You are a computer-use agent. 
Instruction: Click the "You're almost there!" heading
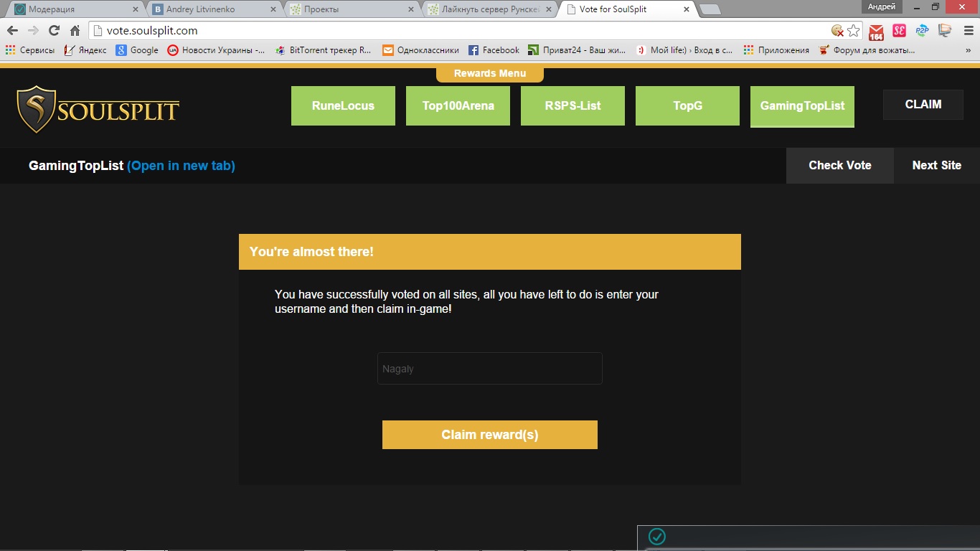click(311, 252)
